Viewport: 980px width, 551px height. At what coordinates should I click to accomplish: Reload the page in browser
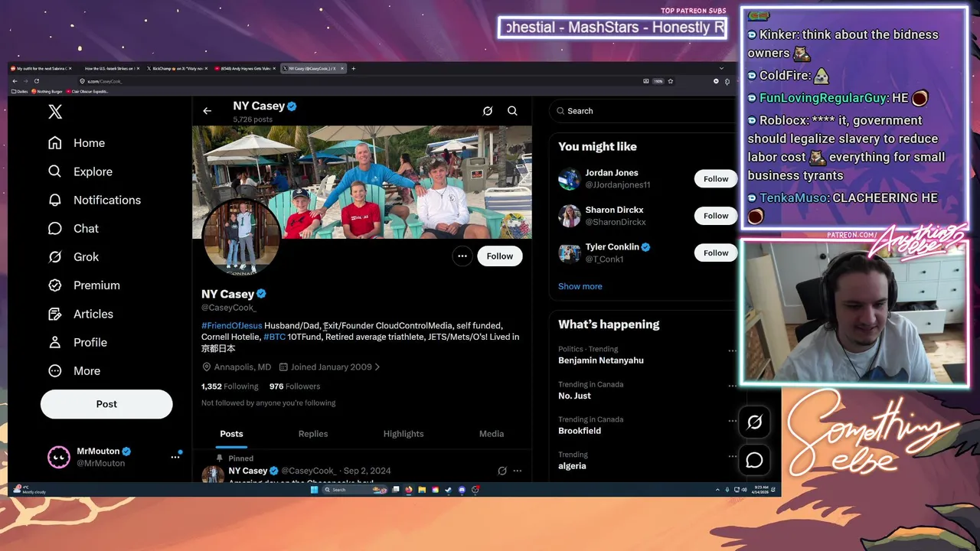pyautogui.click(x=37, y=81)
